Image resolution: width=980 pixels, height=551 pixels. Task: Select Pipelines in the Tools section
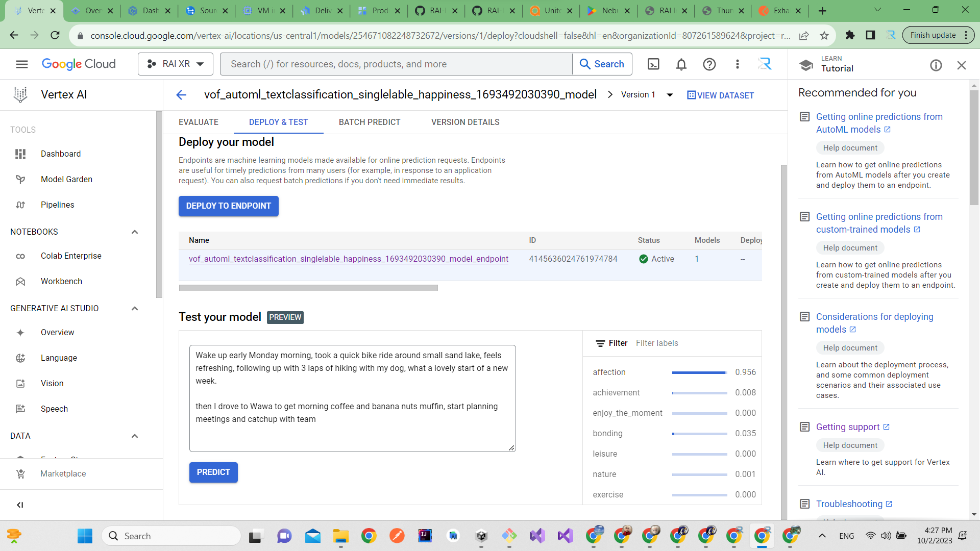click(x=57, y=205)
